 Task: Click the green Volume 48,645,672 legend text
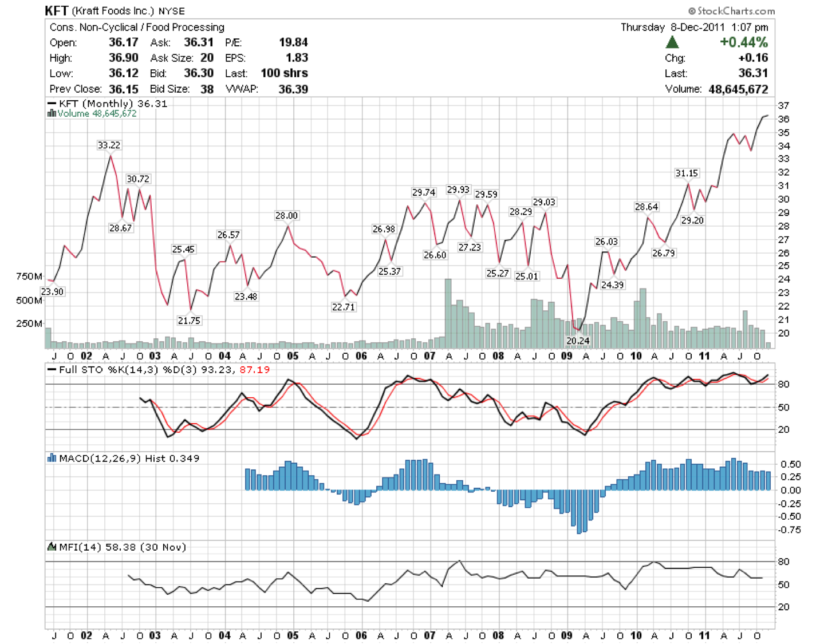(97, 113)
